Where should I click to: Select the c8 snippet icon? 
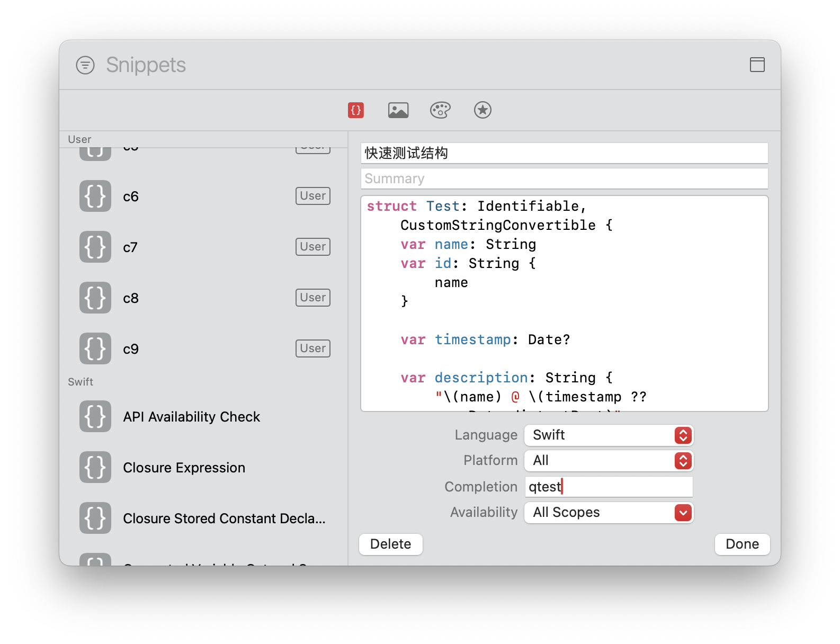[x=95, y=298]
